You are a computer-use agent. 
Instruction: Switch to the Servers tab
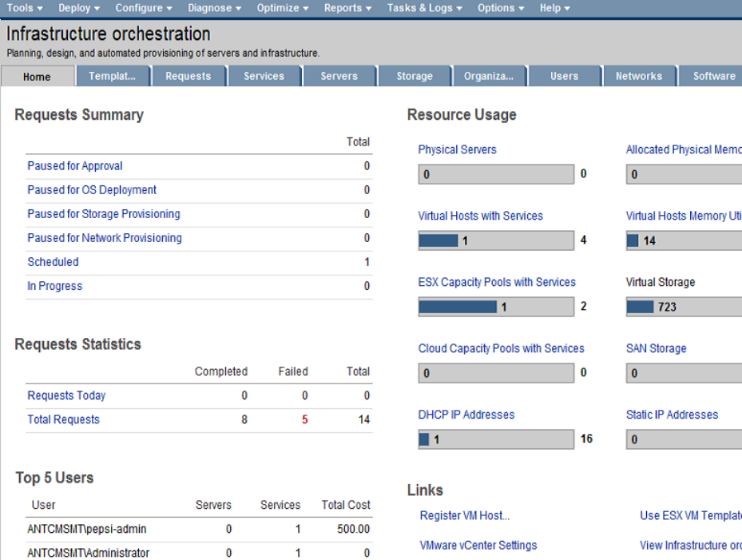[x=339, y=77]
